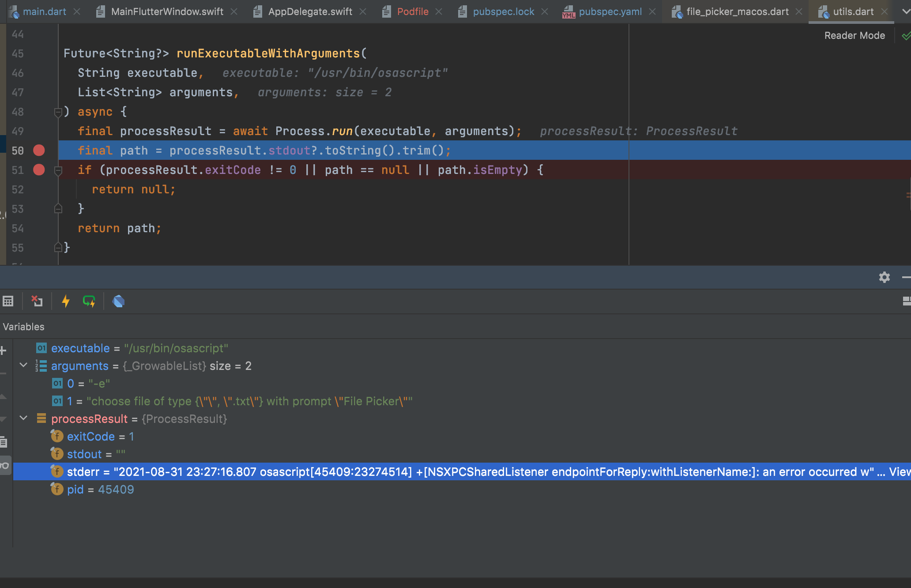Trigger Flutter Hot Restart
This screenshot has width=911, height=588.
click(x=90, y=301)
